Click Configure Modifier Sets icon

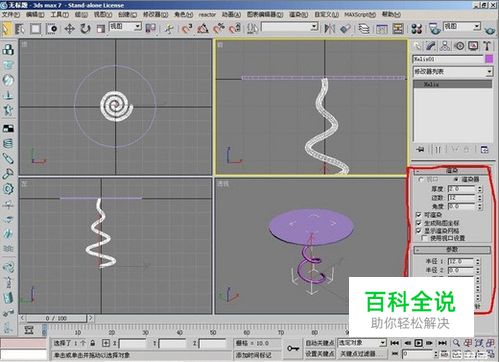pyautogui.click(x=484, y=149)
